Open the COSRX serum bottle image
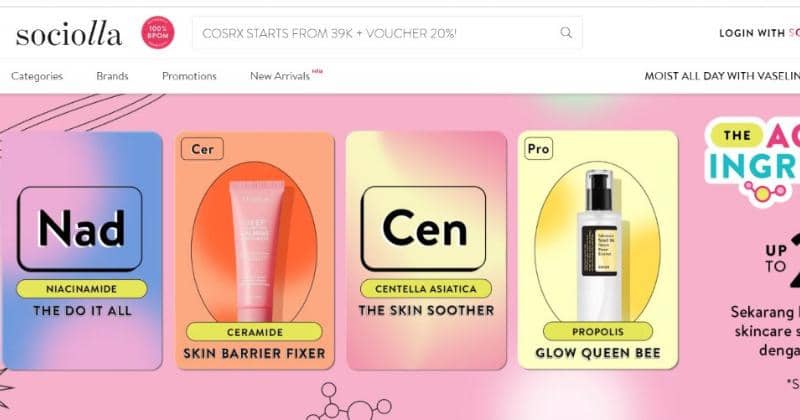 pyautogui.click(x=598, y=245)
